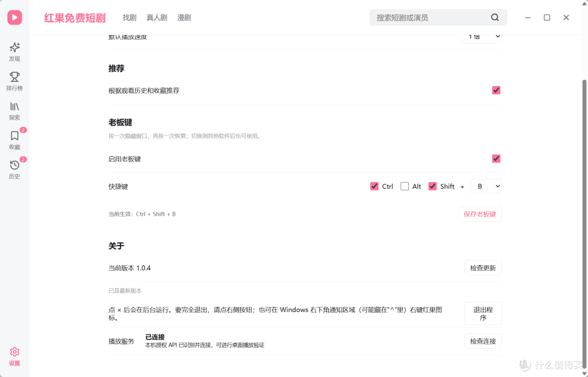Switch to the 真人剧 tab
Image resolution: width=588 pixels, height=377 pixels.
(157, 17)
